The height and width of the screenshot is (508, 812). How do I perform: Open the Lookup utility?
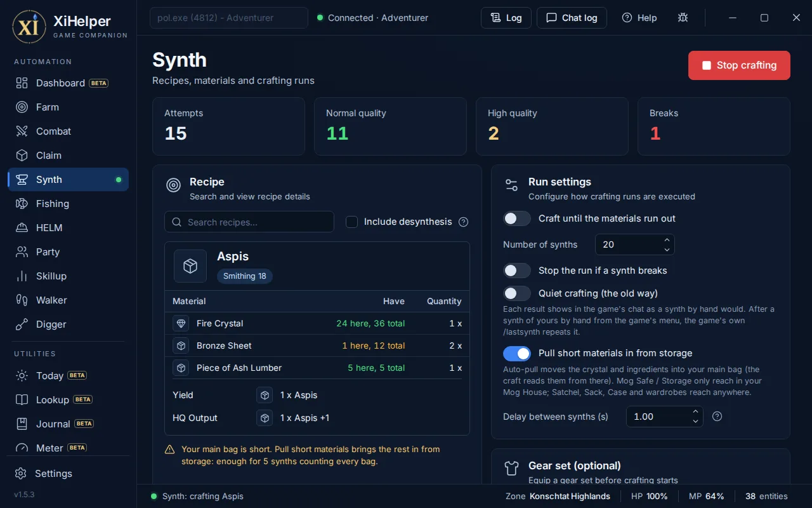[x=68, y=400]
